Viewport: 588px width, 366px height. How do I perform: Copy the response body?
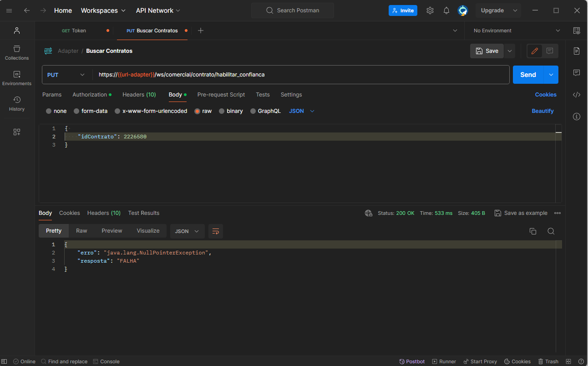(x=533, y=231)
